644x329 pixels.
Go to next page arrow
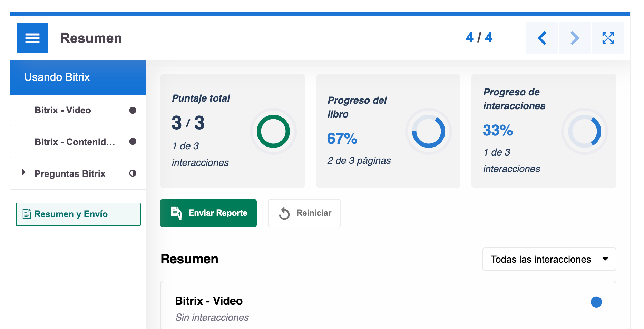(575, 38)
